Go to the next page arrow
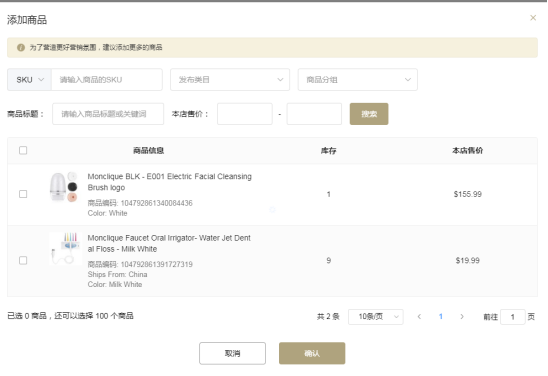 point(462,317)
